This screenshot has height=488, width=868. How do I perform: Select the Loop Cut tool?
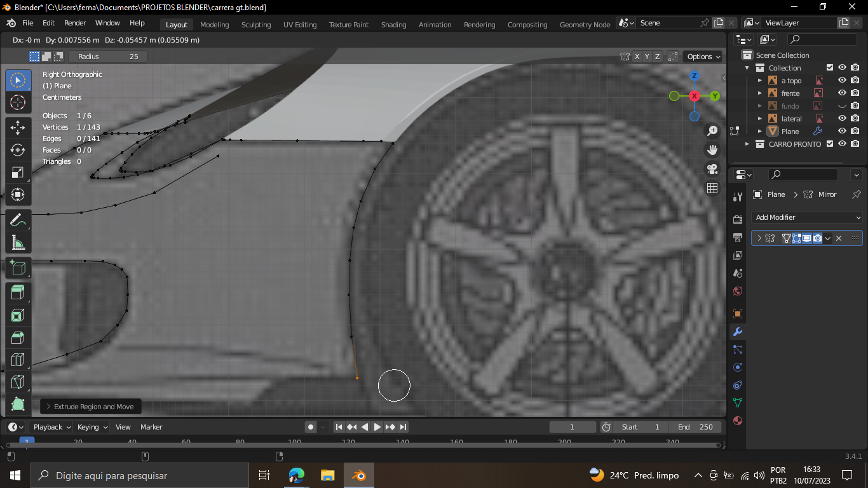[x=18, y=360]
